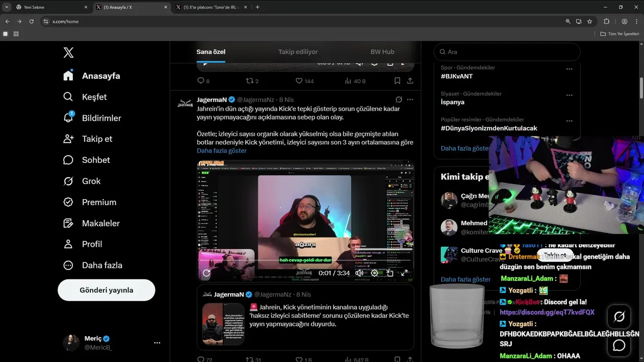Open Grok from the sidebar
The image size is (644, 362).
pos(82,181)
